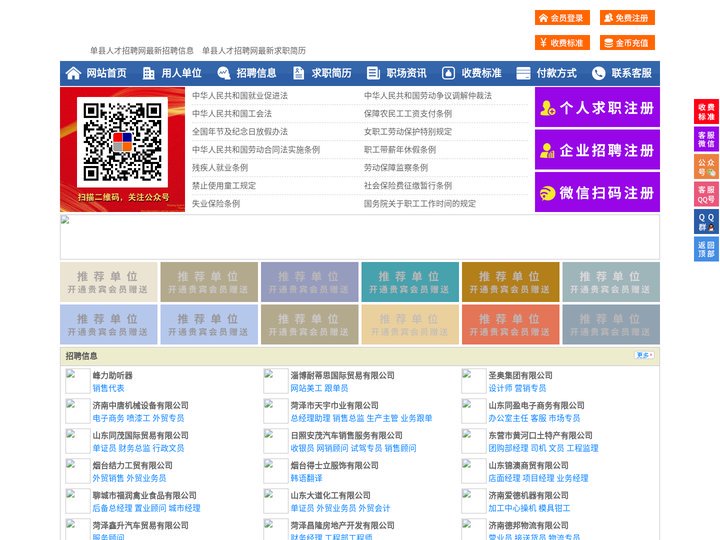Open 销售代表 job link
This screenshot has width=720, height=540.
point(108,388)
